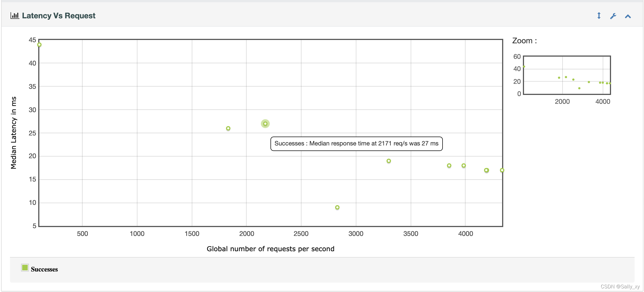Click the Latency Vs Request title
The height and width of the screenshot is (292, 644).
coord(59,16)
